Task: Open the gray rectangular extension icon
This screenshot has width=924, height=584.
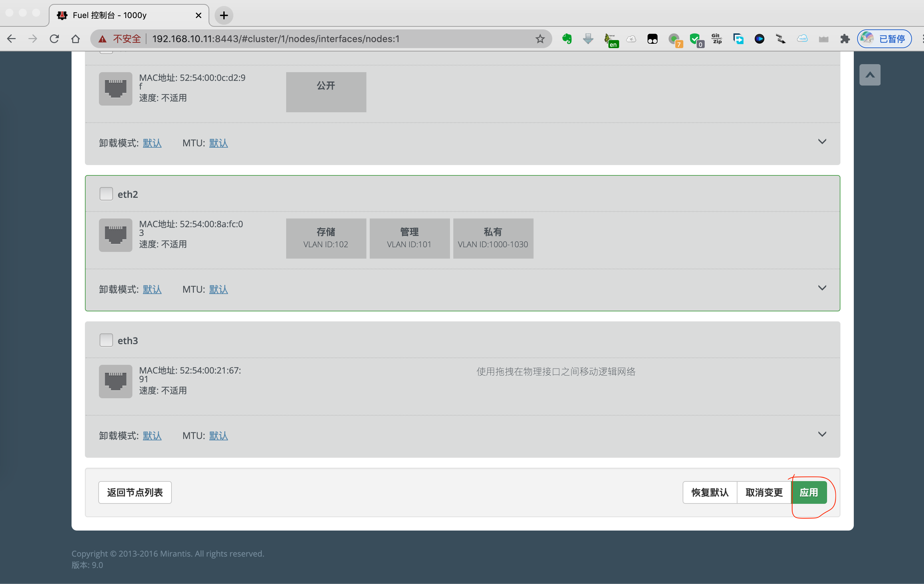Action: (x=823, y=39)
